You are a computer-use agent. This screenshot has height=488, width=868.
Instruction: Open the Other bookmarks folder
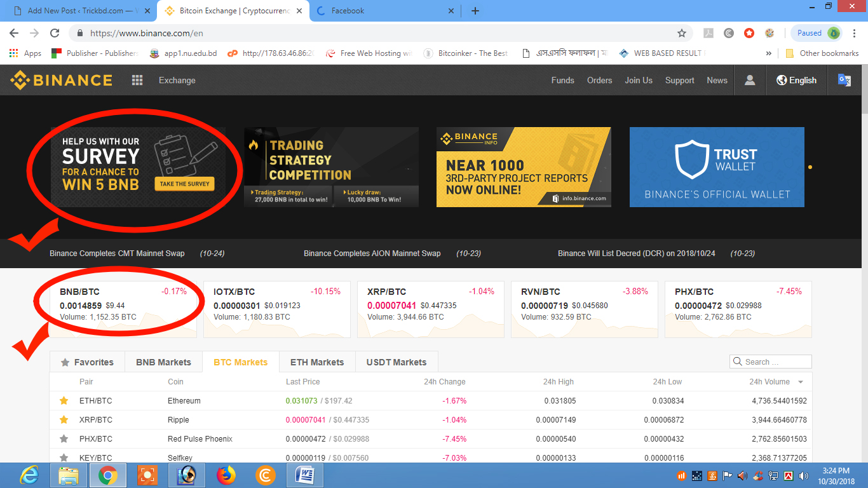coord(822,53)
